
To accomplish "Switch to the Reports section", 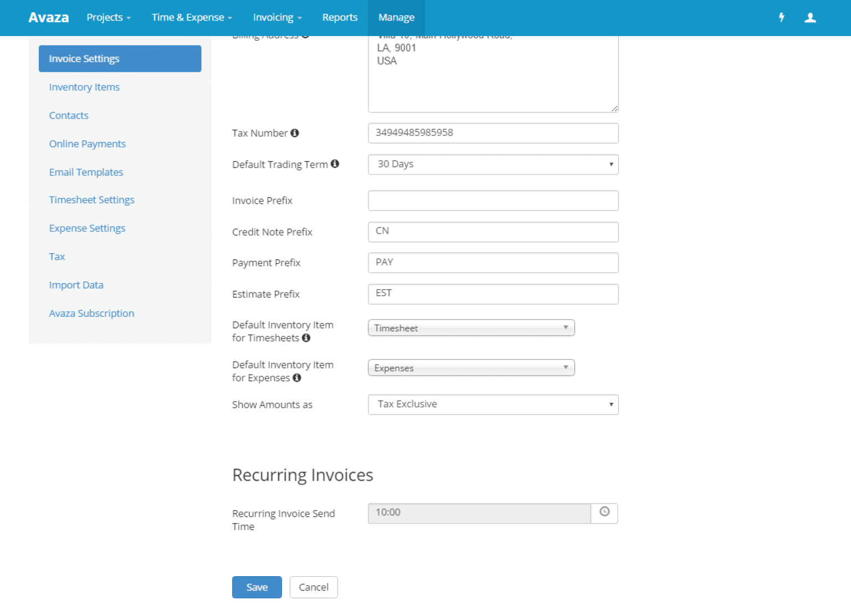I will pos(340,17).
